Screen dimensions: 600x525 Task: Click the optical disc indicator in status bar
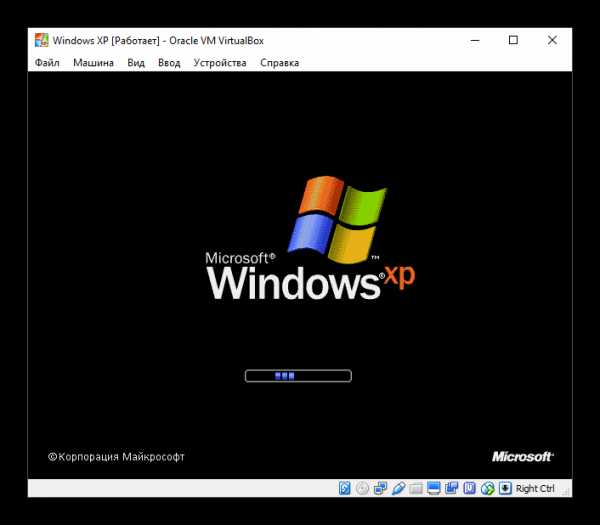click(362, 488)
